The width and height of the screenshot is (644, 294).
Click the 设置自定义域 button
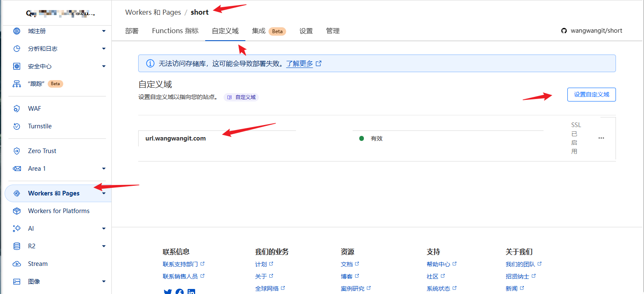[591, 94]
